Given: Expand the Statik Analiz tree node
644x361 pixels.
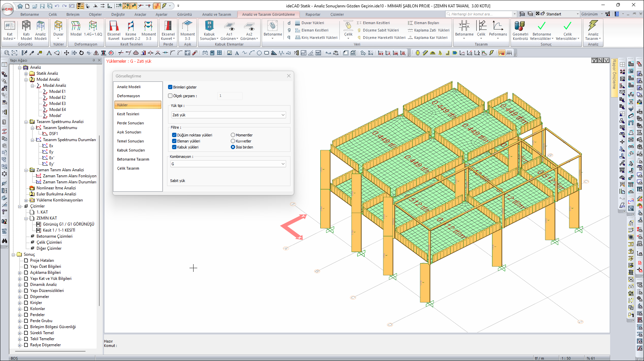Looking at the screenshot, I should [26, 73].
